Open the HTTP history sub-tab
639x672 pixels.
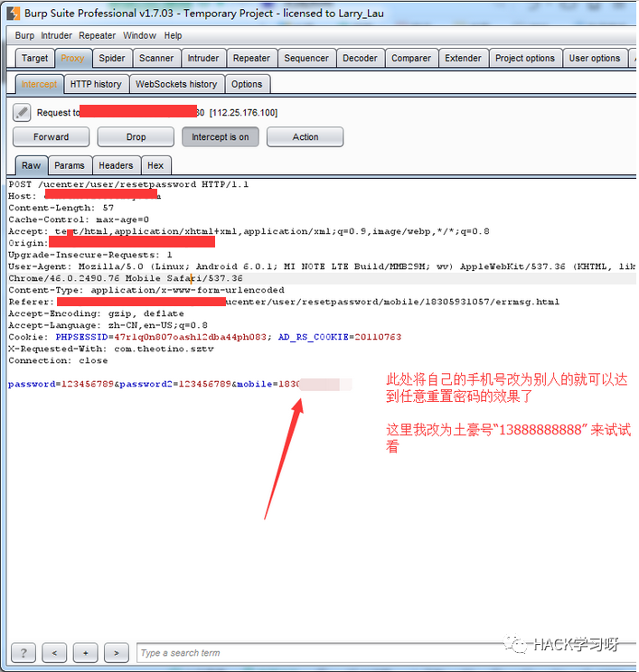tap(96, 84)
